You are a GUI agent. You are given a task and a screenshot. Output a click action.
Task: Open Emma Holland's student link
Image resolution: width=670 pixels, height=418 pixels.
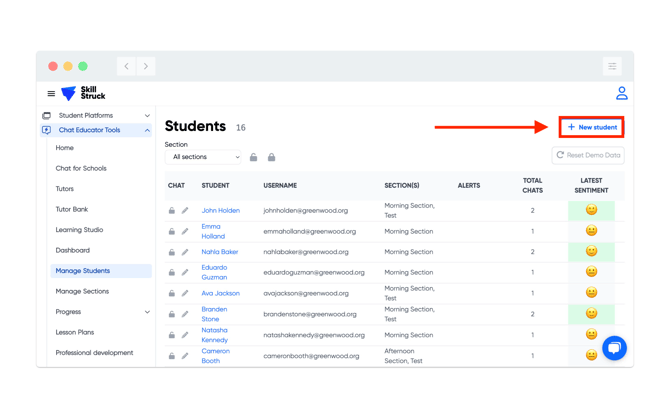point(212,231)
